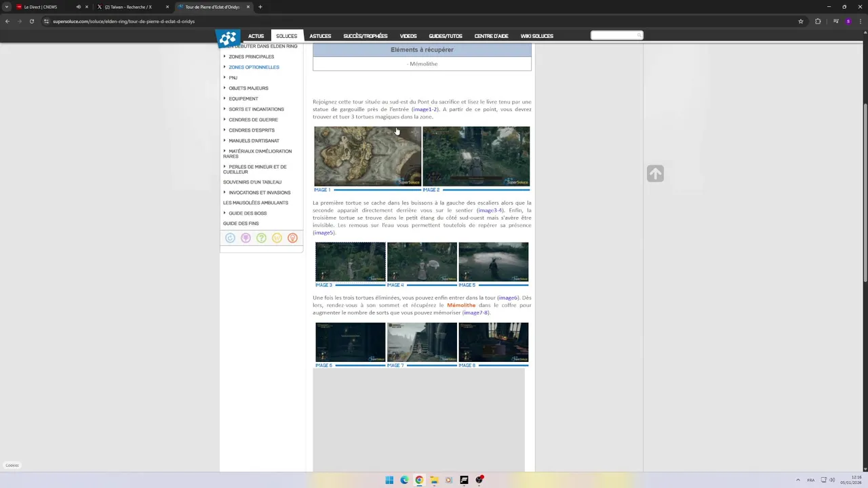Expand Manuels d'Artisanat sidebar section
Viewport: 868px width, 488px height.
(x=254, y=140)
